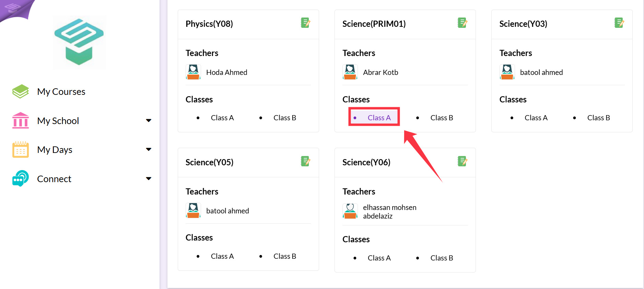
Task: Expand the My School dropdown arrow
Action: coord(149,121)
